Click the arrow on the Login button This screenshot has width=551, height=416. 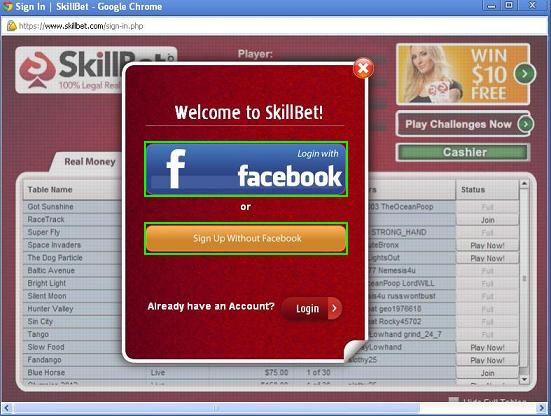335,308
